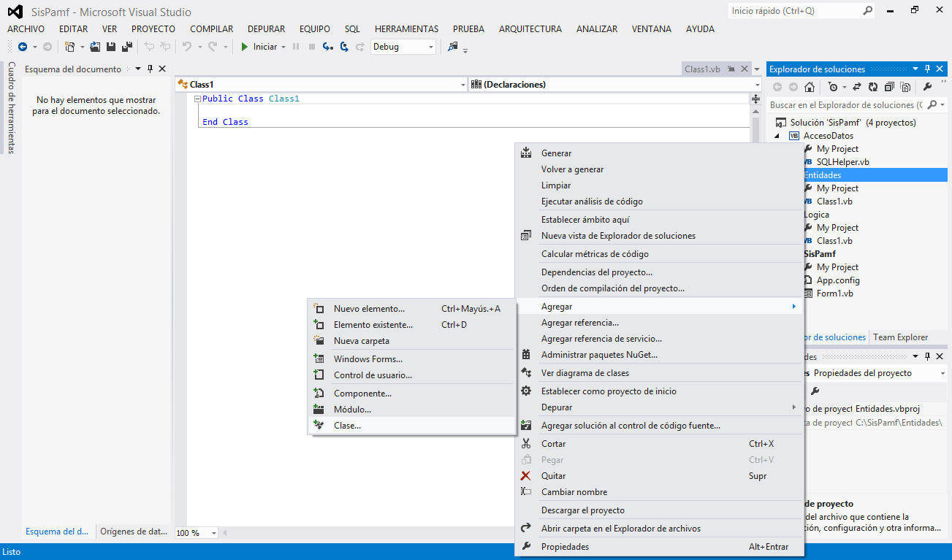
Task: Click the Step Into debug icon
Action: (x=327, y=47)
